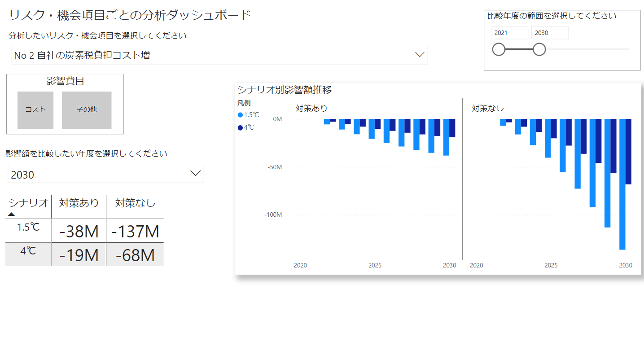Click the 1.5℃ legend marker
Image resolution: width=644 pixels, height=359 pixels.
[240, 115]
